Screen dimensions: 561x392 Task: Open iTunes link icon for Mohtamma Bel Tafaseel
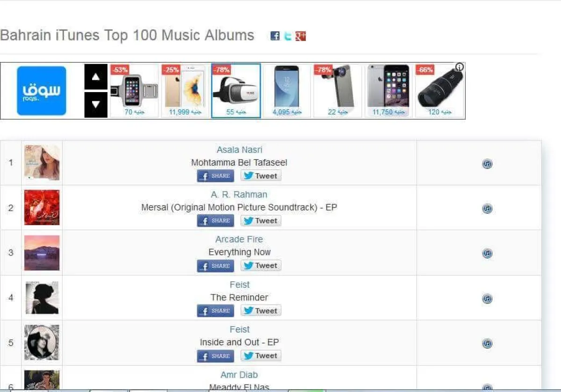pos(487,164)
